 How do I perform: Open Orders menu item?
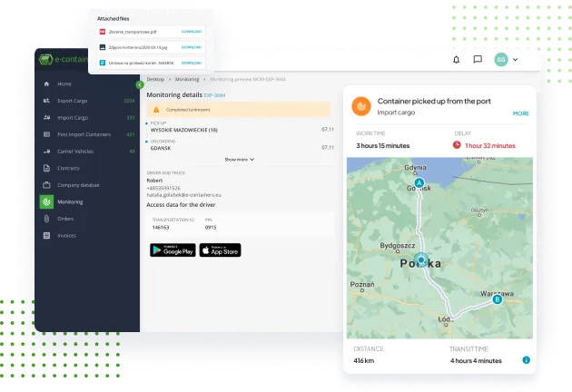65,219
